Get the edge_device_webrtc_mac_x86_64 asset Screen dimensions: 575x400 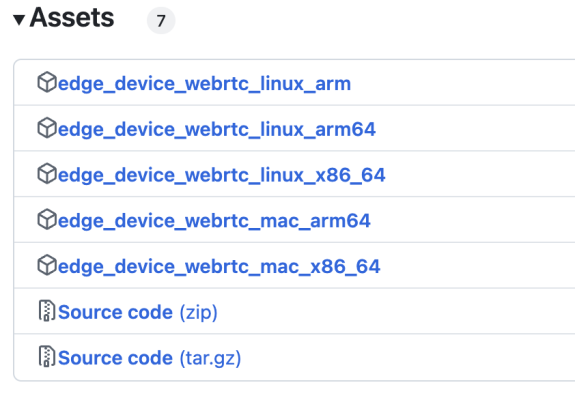(219, 267)
